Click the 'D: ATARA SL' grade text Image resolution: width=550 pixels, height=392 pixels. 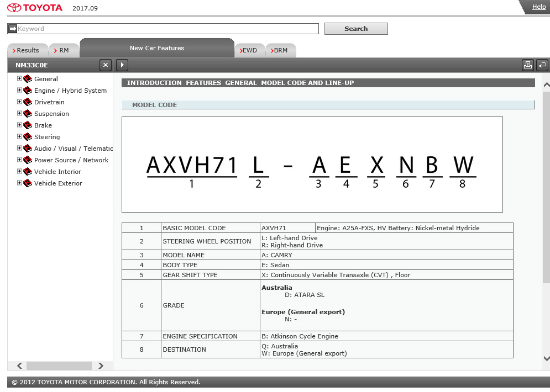[305, 295]
